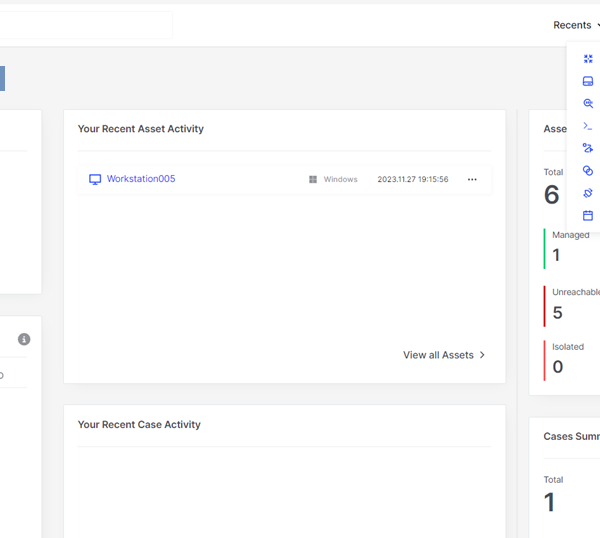The image size is (600, 538).
Task: Click the Isolated label
Action: click(568, 347)
